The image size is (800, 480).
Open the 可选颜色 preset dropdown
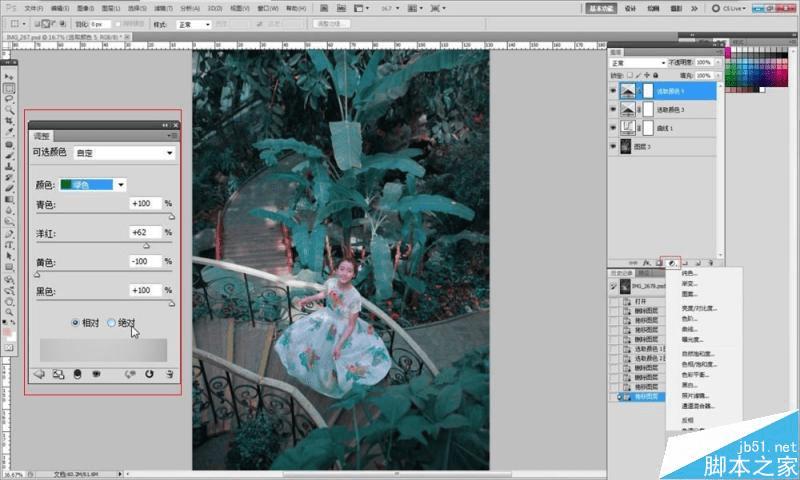click(124, 153)
